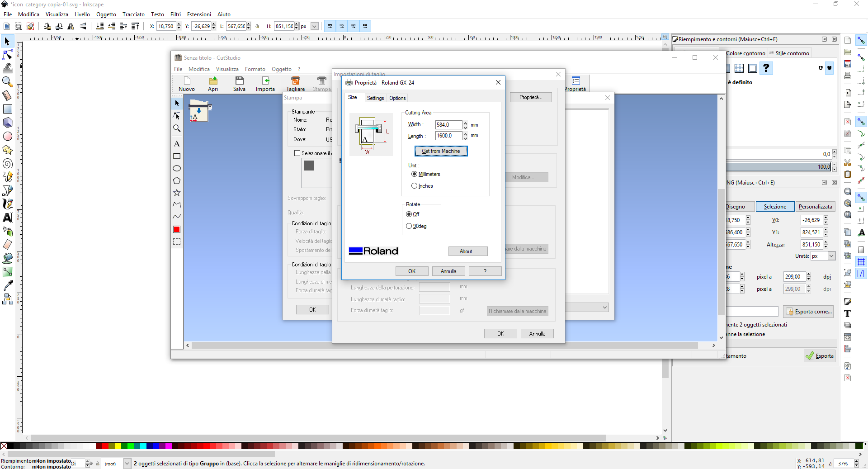Click the Selezione export area button

pyautogui.click(x=775, y=207)
